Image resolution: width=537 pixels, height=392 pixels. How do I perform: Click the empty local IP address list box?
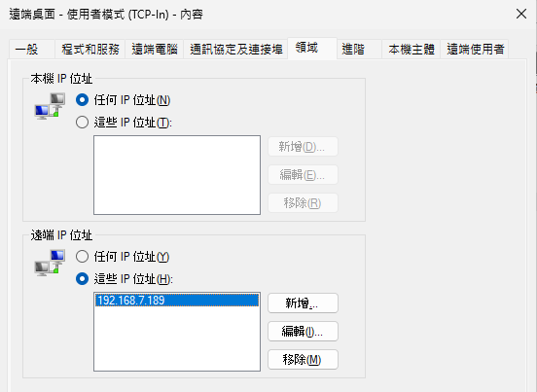(177, 175)
